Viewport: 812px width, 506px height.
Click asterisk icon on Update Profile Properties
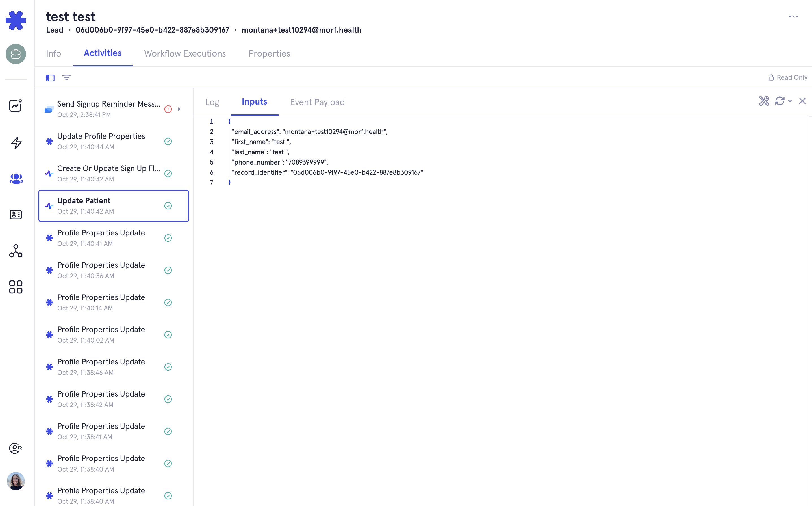pyautogui.click(x=49, y=141)
